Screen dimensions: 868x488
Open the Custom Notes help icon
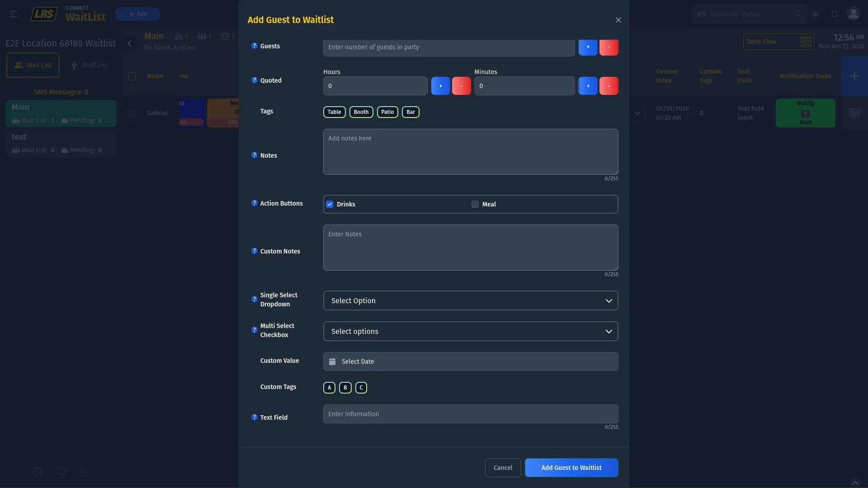(254, 251)
